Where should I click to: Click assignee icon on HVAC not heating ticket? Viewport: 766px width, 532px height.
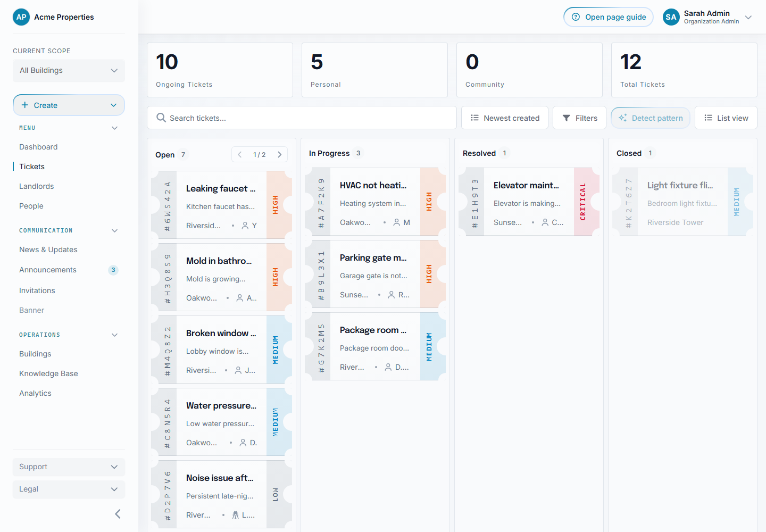coord(397,222)
